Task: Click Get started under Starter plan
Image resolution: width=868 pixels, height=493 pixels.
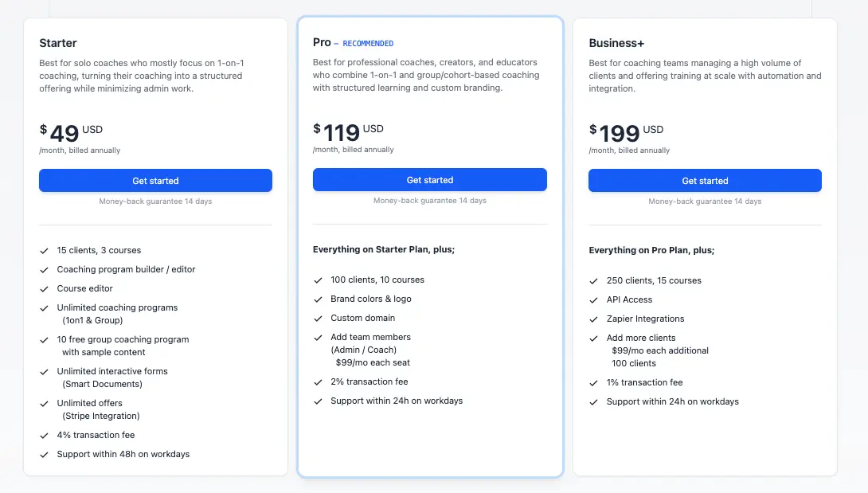Action: (155, 181)
